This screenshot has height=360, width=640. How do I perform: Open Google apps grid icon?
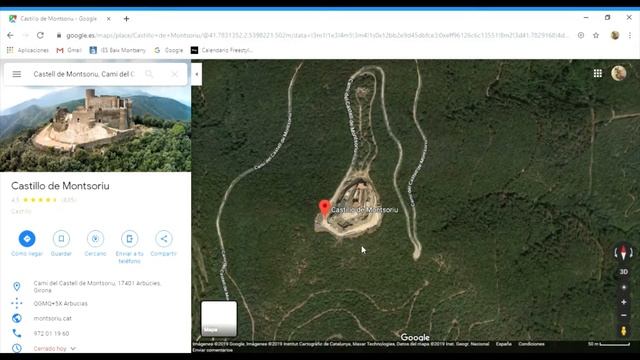point(598,73)
